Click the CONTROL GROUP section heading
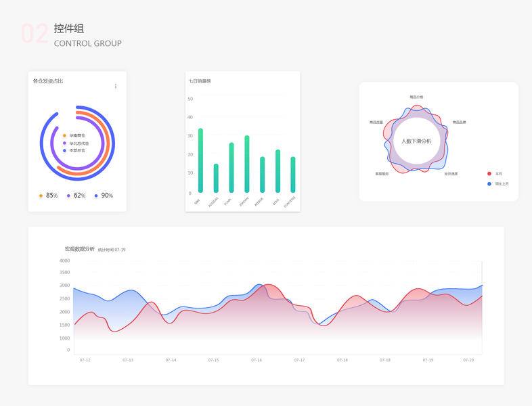Image resolution: width=532 pixels, height=406 pixels. [87, 43]
